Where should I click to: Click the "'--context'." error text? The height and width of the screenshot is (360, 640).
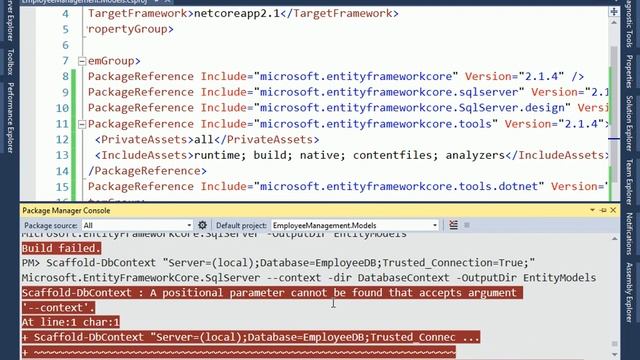pos(58,307)
